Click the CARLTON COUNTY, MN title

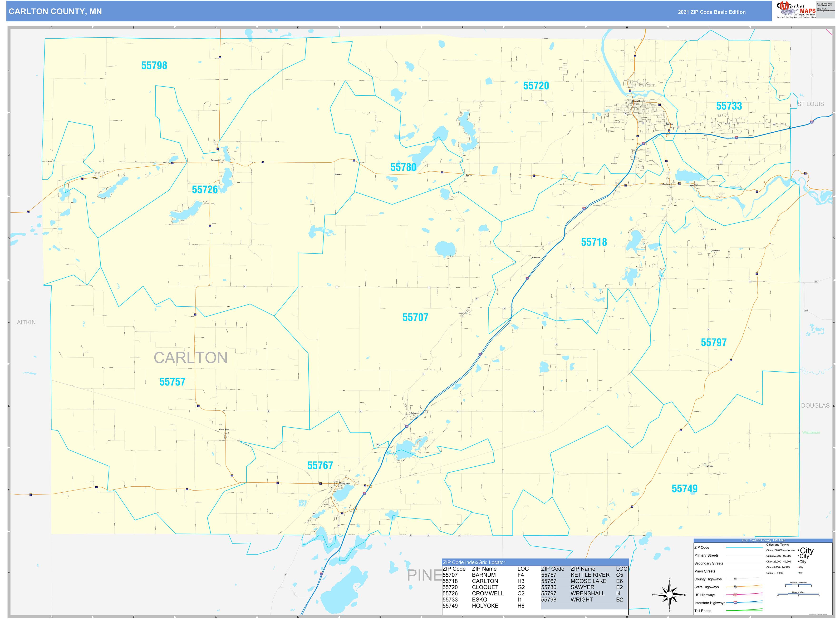[x=55, y=12]
